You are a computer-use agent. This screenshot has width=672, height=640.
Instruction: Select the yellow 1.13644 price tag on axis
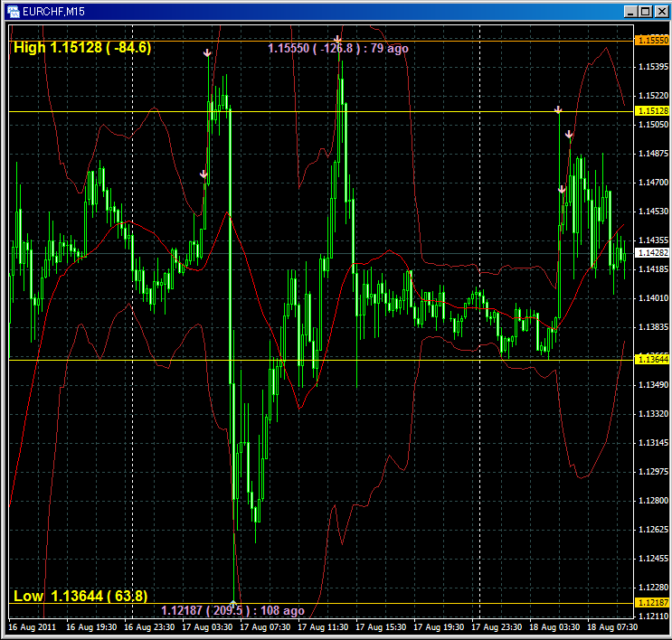point(652,360)
